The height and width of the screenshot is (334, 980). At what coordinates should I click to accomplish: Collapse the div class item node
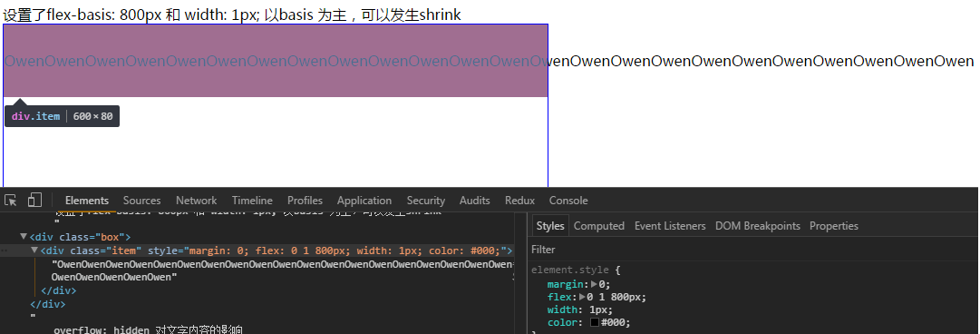35,250
